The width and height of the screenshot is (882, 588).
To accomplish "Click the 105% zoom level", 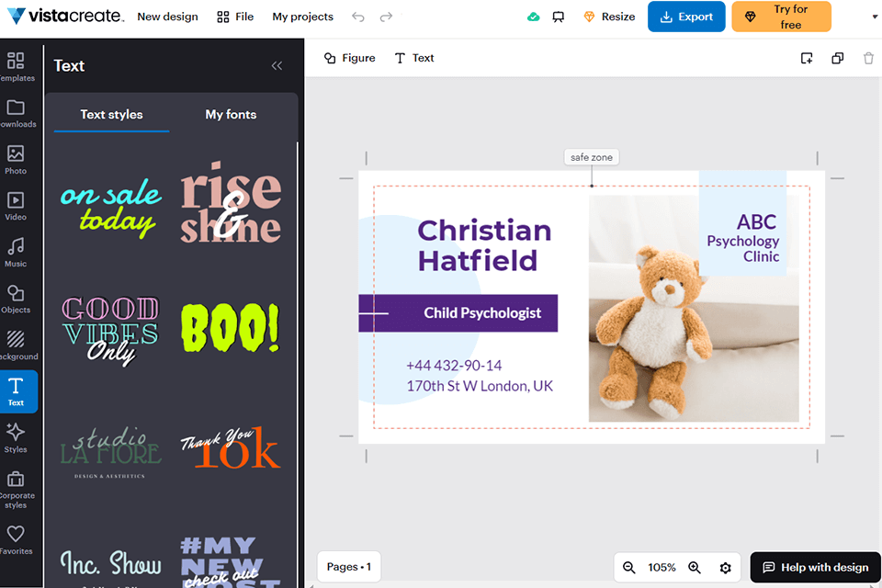I will point(661,568).
